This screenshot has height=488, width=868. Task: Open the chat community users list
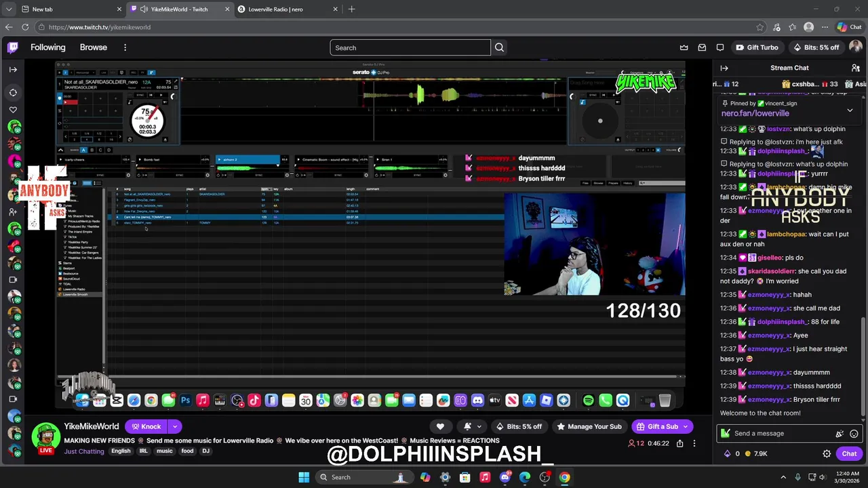855,68
